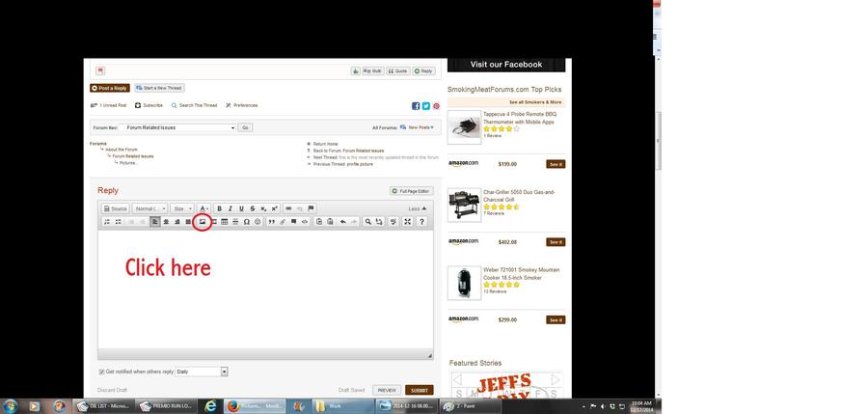868x414 pixels.
Task: Open the New Posts menu
Action: click(x=419, y=127)
